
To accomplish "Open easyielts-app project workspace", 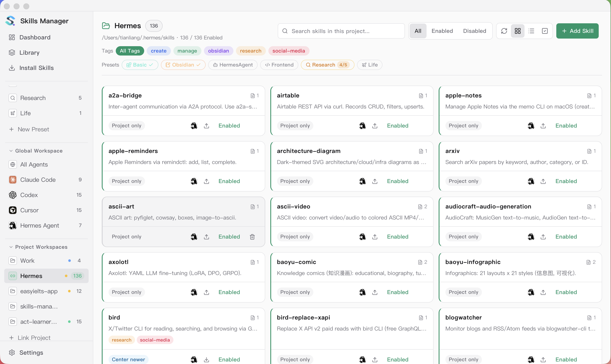I will click(x=46, y=291).
